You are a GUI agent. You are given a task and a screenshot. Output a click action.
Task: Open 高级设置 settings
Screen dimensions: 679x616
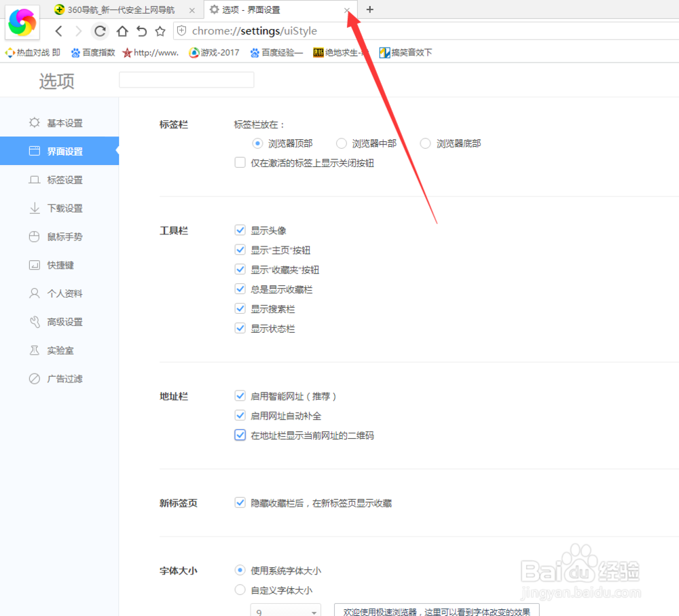pos(56,321)
